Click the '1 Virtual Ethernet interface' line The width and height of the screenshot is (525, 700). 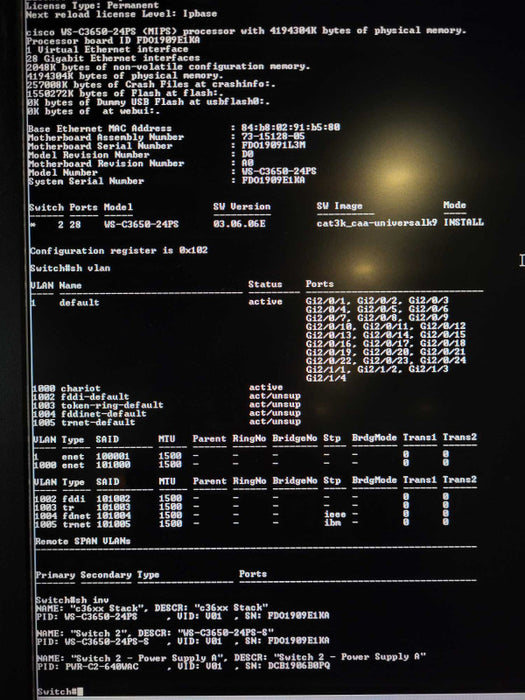107,49
